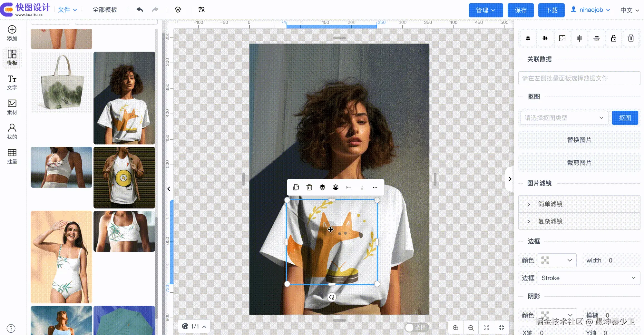Open the border 颜色 color swatch picker
The image size is (644, 335).
557,260
